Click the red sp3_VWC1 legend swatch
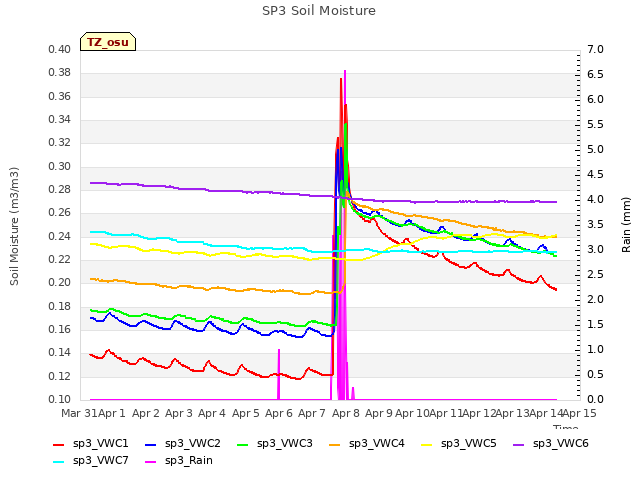The height and width of the screenshot is (480, 640). click(59, 444)
